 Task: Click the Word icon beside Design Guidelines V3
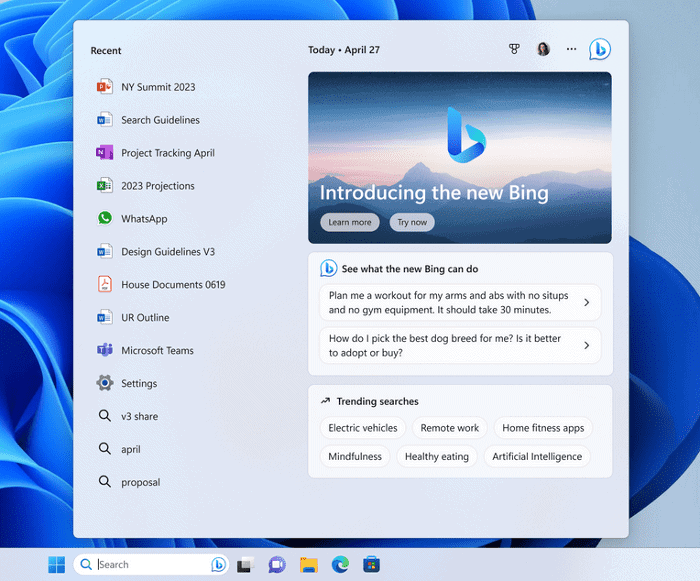click(104, 251)
